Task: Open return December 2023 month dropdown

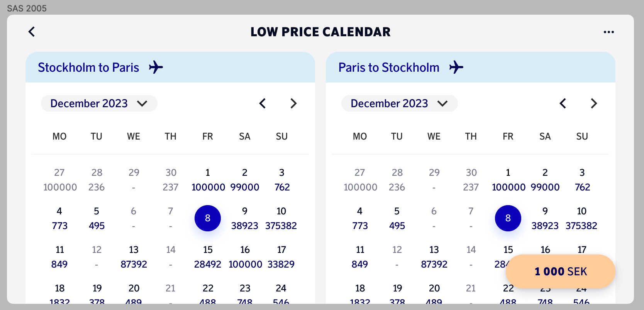Action: (399, 103)
